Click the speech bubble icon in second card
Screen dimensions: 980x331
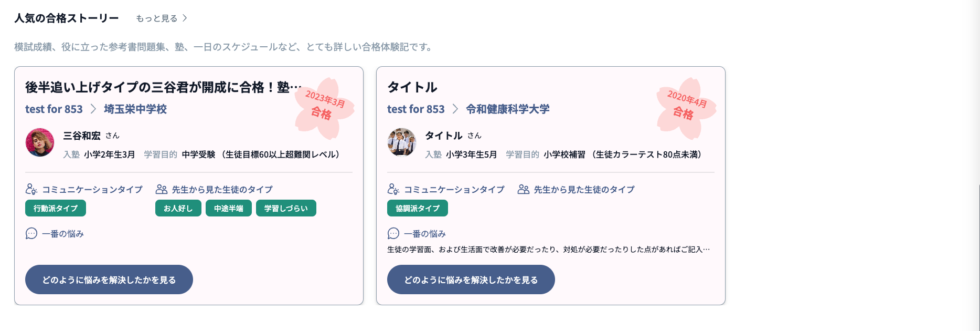(x=393, y=233)
